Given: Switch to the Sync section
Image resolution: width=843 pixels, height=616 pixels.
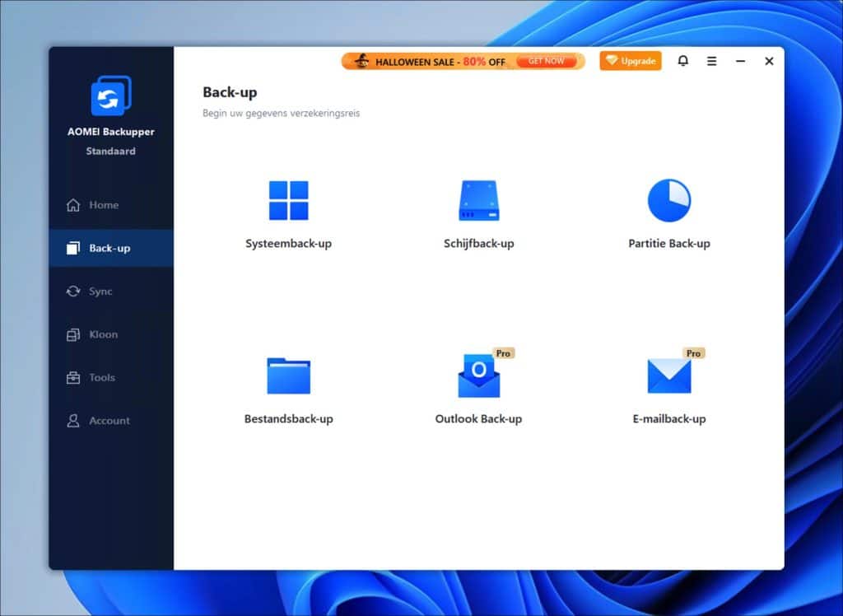Looking at the screenshot, I should 100,292.
